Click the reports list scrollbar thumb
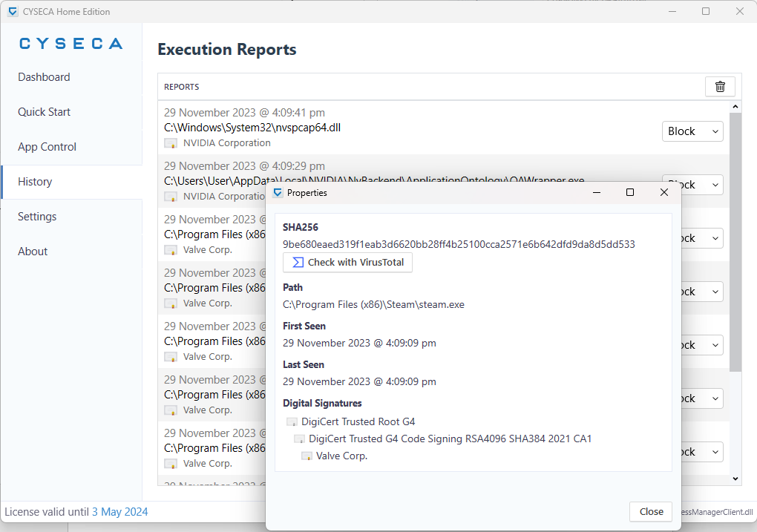The height and width of the screenshot is (532, 757). (735, 242)
